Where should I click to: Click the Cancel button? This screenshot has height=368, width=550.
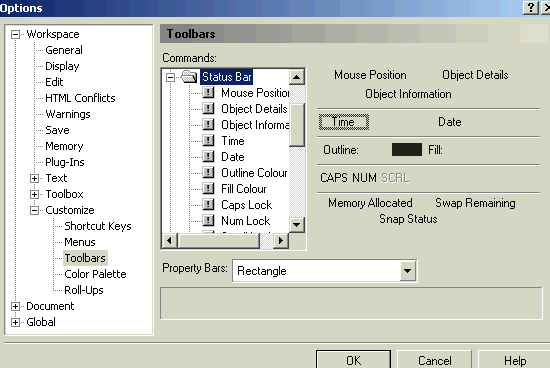point(435,360)
